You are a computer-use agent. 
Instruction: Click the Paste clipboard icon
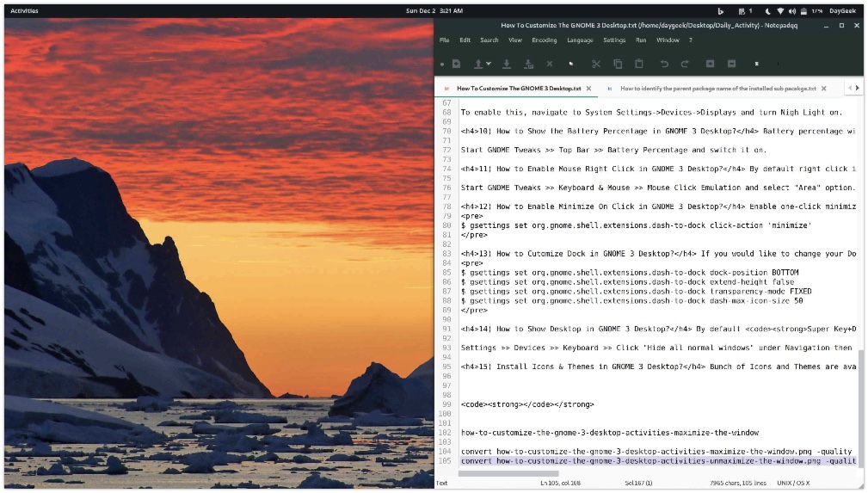tap(639, 64)
